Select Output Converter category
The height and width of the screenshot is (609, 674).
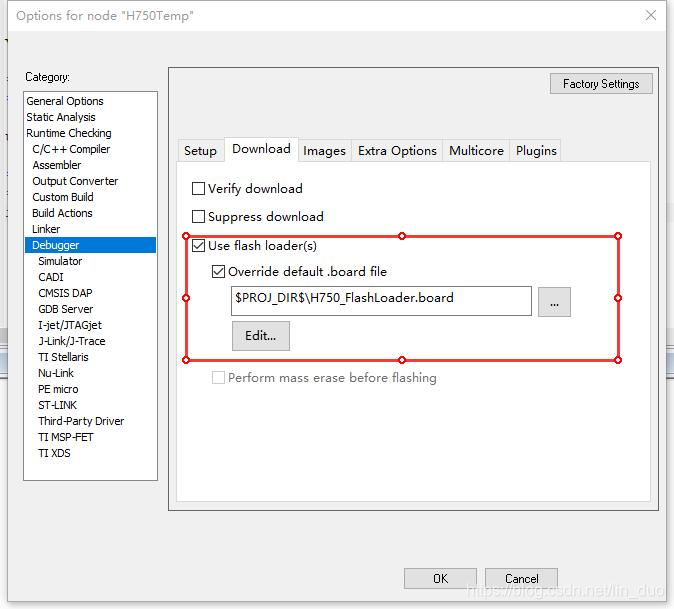[x=90, y=181]
